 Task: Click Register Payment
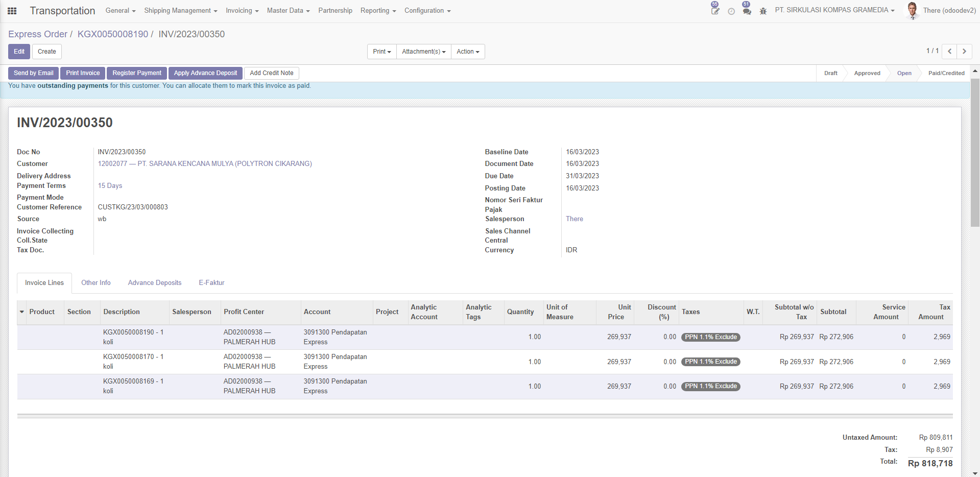coord(137,73)
